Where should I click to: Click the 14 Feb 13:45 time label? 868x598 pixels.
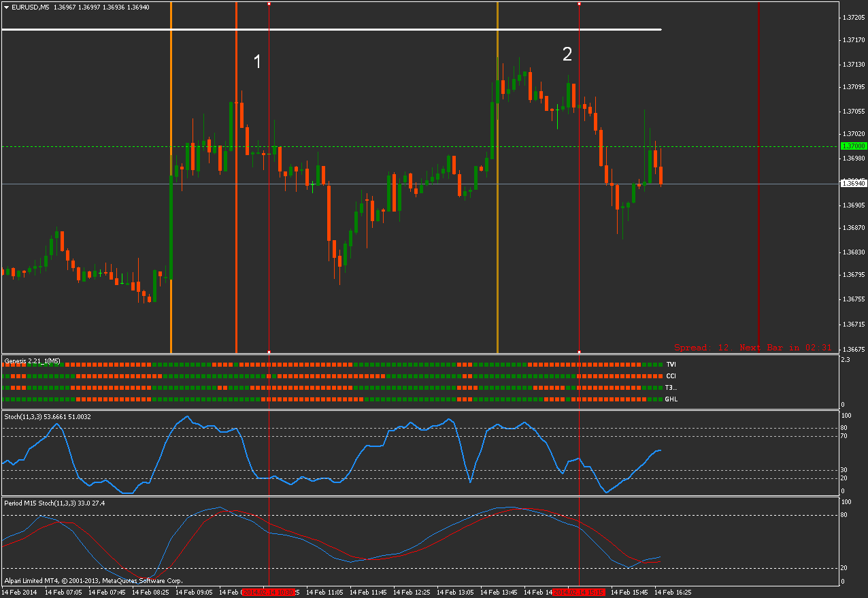[499, 593]
